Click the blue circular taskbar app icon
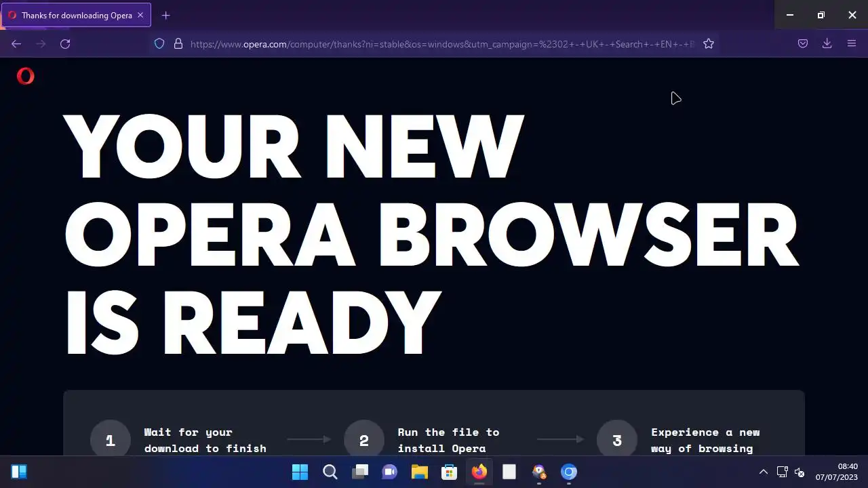The width and height of the screenshot is (868, 488). point(569,472)
